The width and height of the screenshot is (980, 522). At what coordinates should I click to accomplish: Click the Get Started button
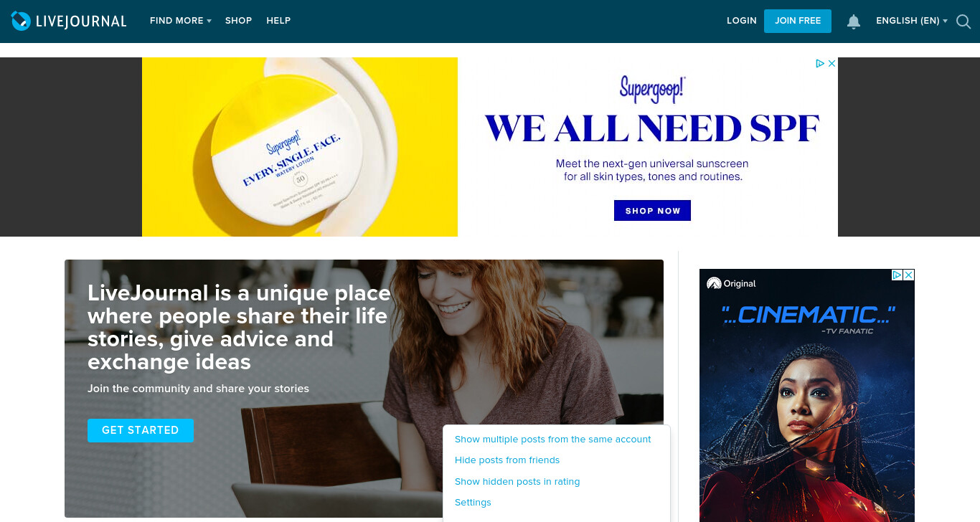(141, 430)
